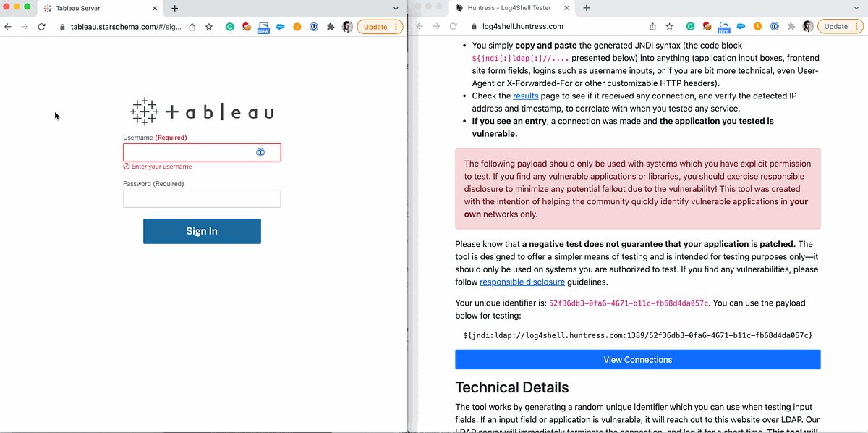
Task: Open the Grammarly extension icon
Action: 231,25
